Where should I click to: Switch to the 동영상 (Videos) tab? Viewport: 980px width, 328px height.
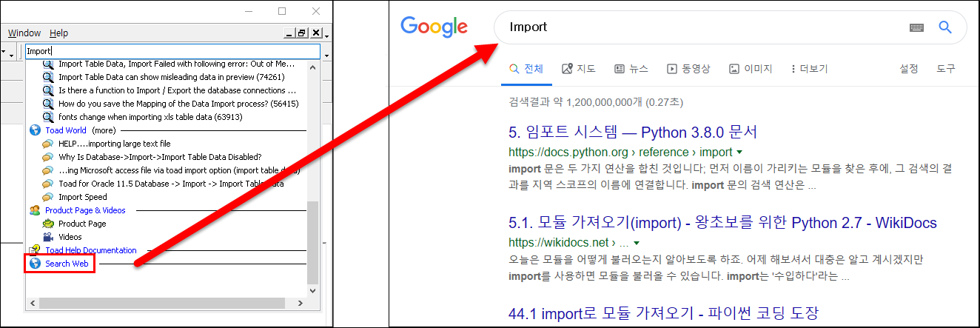click(x=688, y=69)
